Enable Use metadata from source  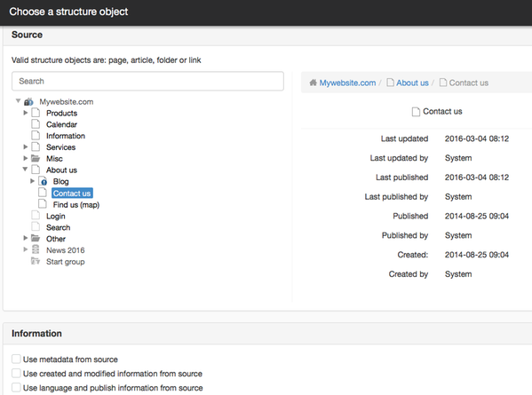point(16,359)
